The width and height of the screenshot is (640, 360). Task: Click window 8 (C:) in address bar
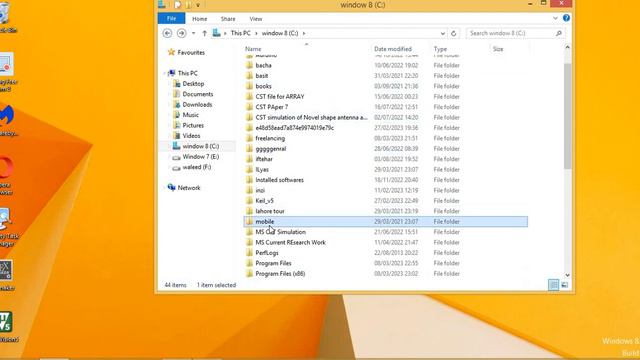point(280,33)
